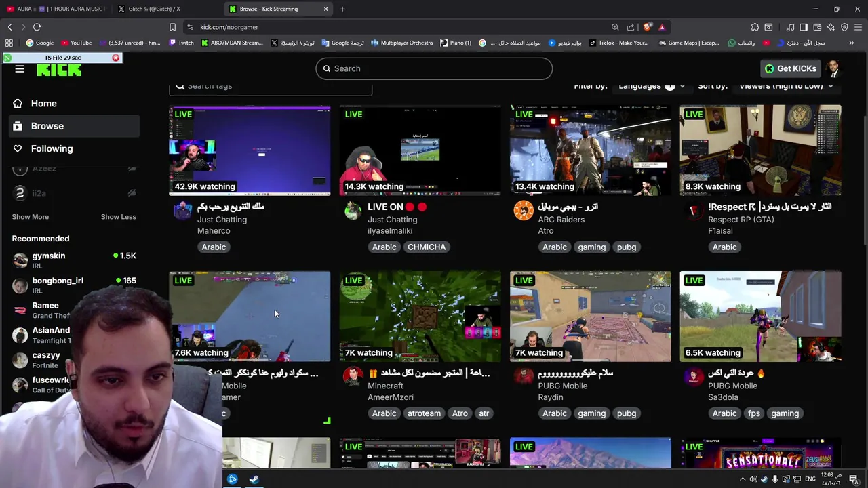Open Leo AI sparkle icon
Viewport: 868px width, 488px height.
coord(831,27)
